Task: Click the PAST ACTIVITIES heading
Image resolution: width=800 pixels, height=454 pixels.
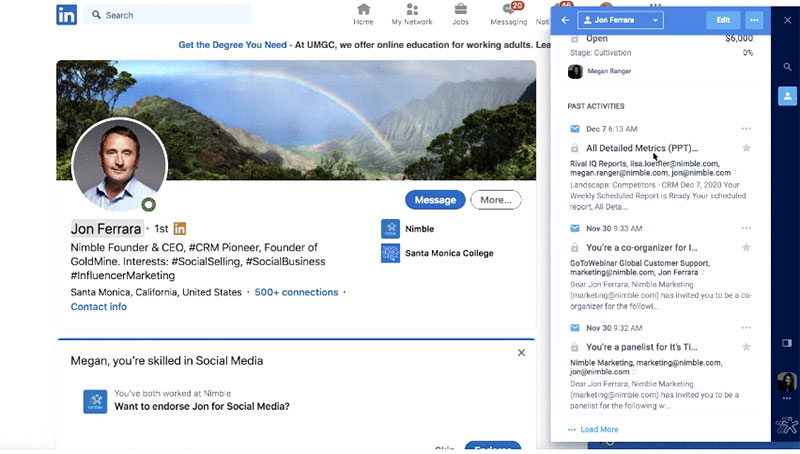Action: tap(596, 106)
